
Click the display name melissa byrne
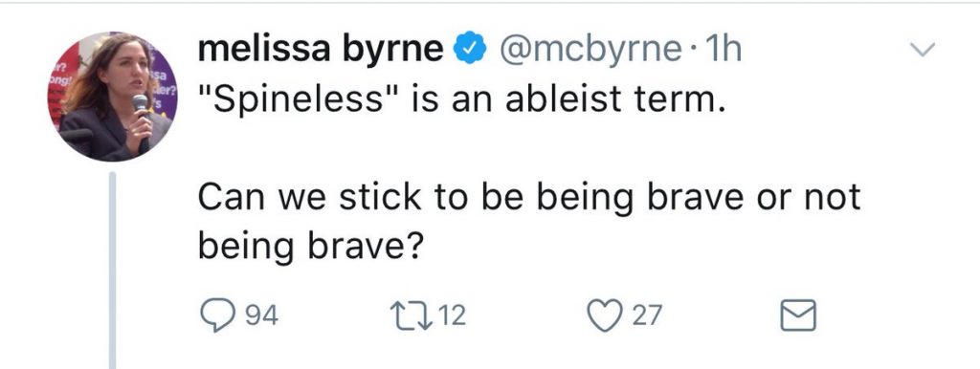[321, 50]
